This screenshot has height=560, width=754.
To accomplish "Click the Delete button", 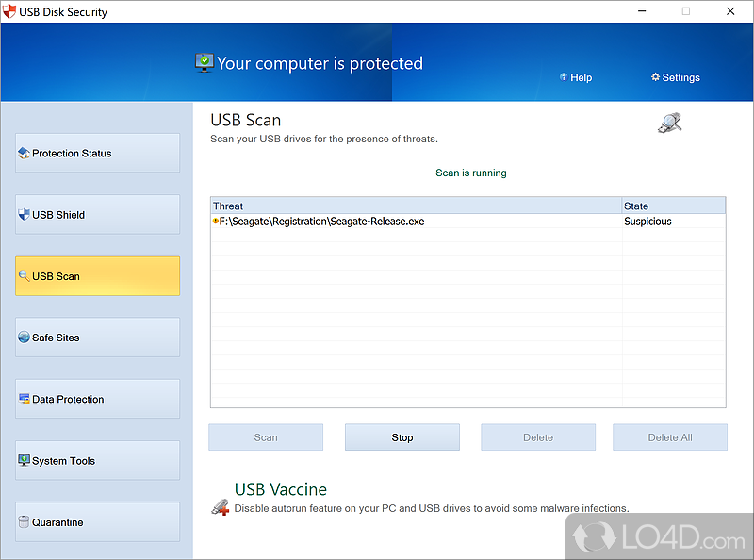I will point(538,437).
